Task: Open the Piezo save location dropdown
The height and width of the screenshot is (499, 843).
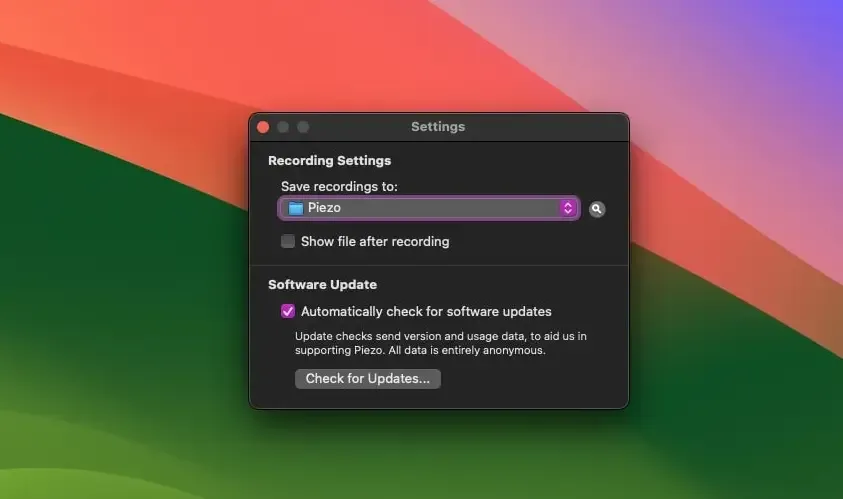Action: pyautogui.click(x=429, y=208)
